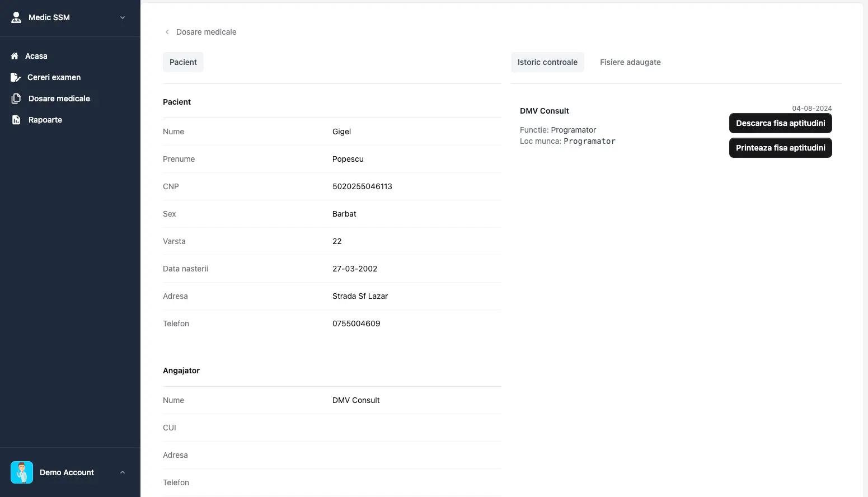Click the Functie: Programator line

[558, 130]
